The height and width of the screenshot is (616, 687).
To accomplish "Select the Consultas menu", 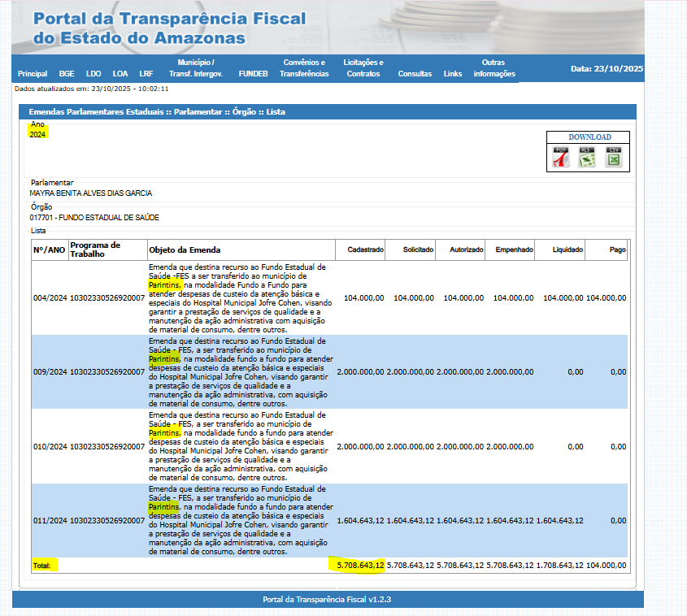I will [x=415, y=73].
